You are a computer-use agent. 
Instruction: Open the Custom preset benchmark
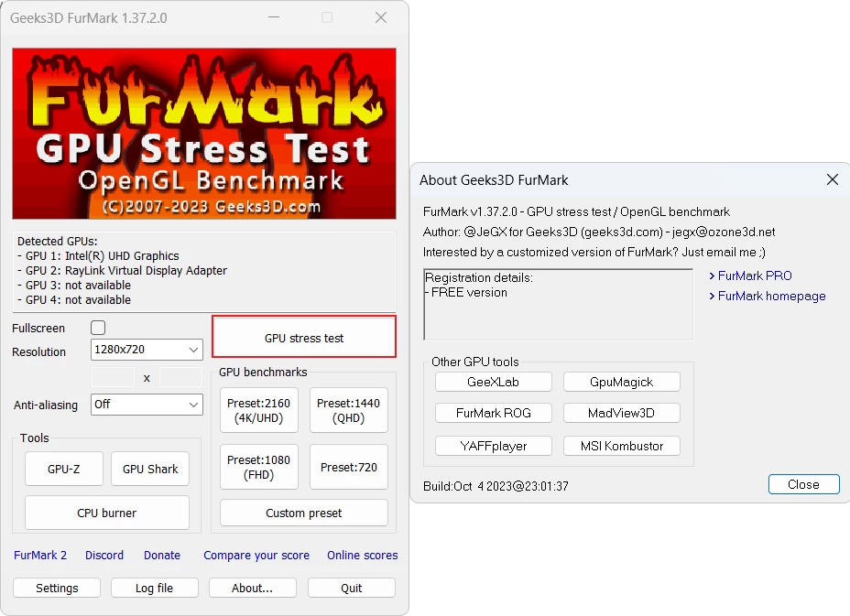[303, 513]
